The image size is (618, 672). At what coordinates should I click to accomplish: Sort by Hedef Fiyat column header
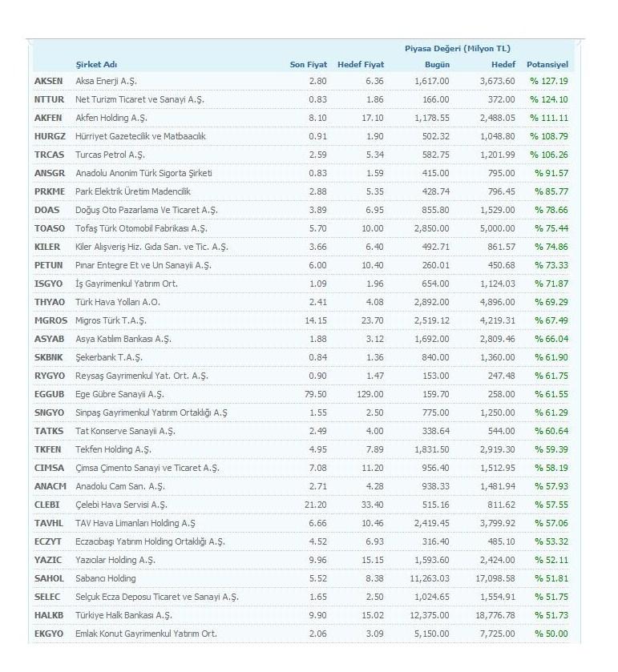[361, 65]
